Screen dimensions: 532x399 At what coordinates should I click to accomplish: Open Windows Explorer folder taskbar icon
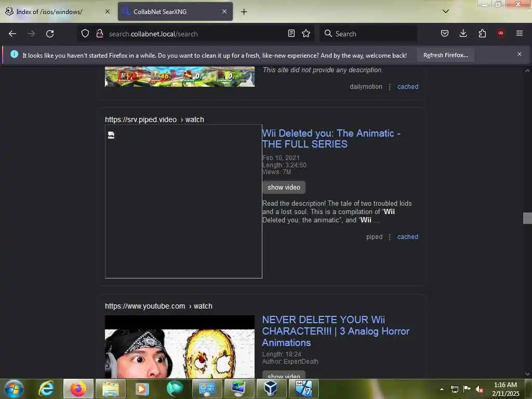(111, 389)
